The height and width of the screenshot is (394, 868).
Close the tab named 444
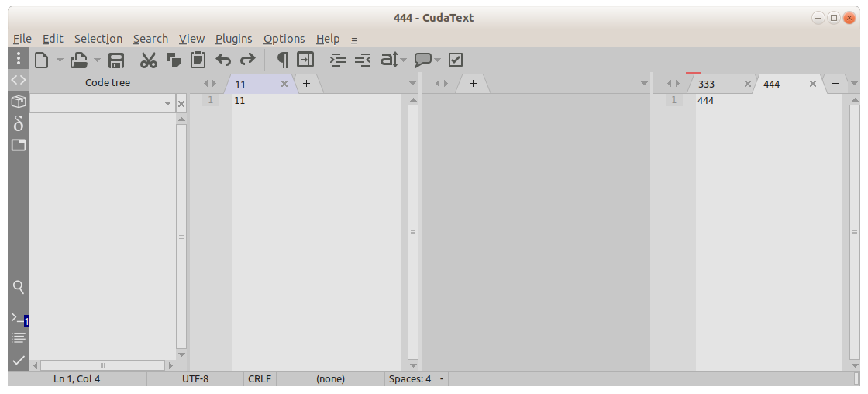pyautogui.click(x=813, y=84)
